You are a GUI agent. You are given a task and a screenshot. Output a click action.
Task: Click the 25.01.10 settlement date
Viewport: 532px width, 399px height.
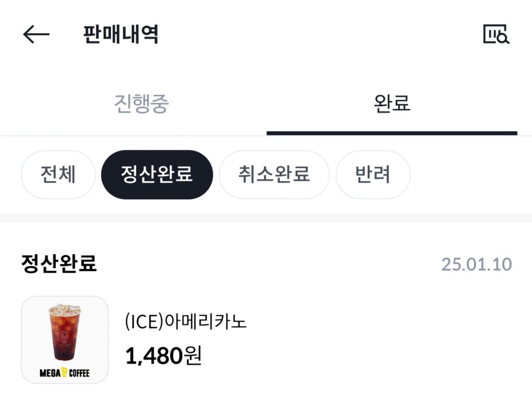click(x=476, y=264)
